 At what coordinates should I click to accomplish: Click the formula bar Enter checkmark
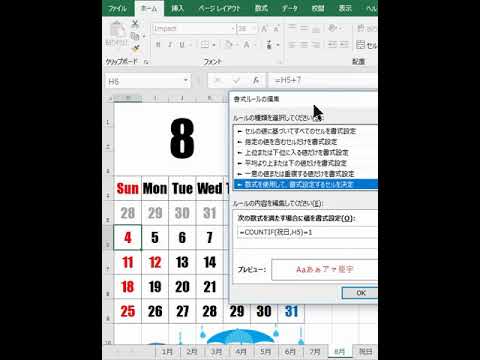coord(237,80)
